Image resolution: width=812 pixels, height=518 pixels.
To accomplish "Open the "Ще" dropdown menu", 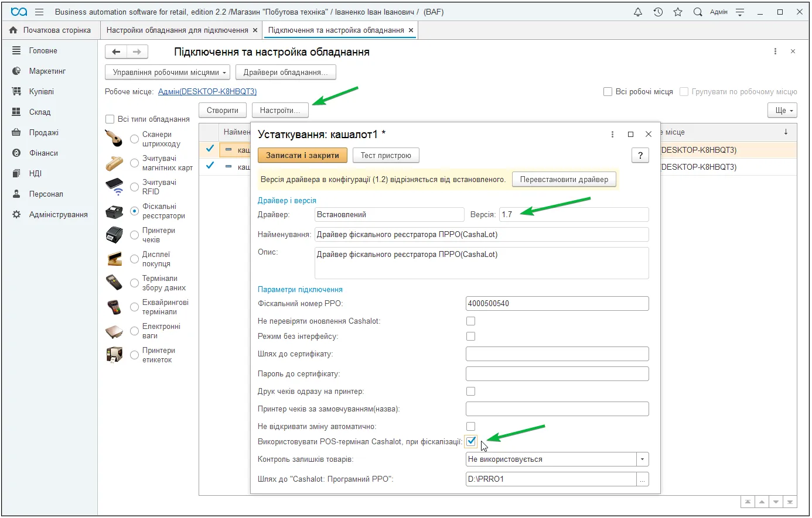I will coord(783,110).
